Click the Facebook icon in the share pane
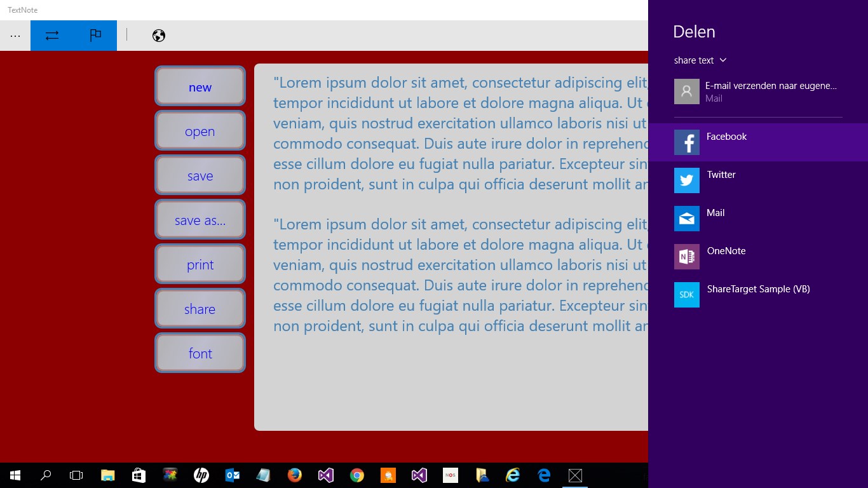The image size is (868, 488). pos(687,142)
